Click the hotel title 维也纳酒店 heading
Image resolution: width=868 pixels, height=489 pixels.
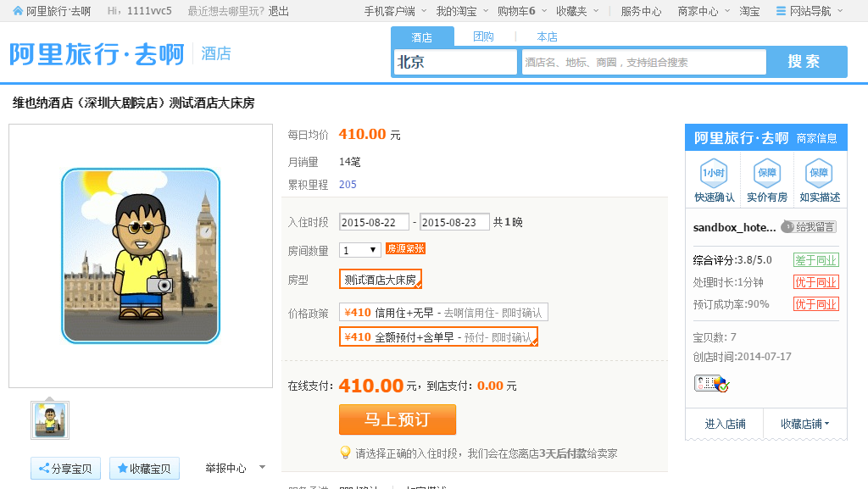[133, 103]
